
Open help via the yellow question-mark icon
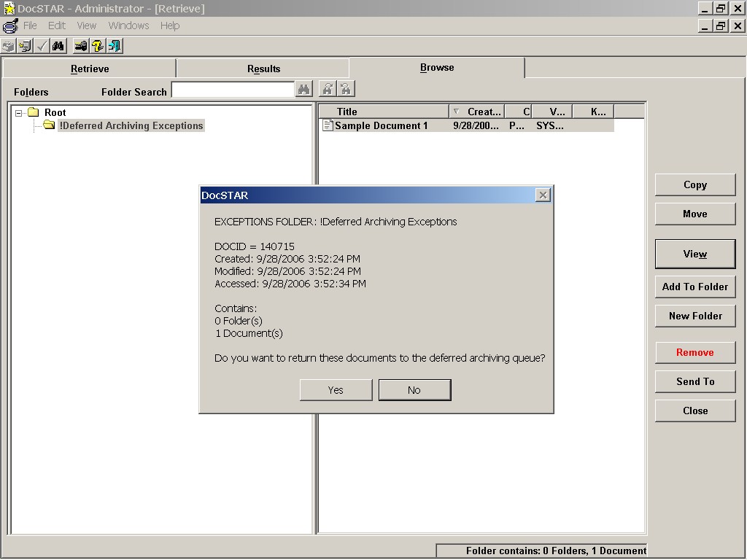point(98,46)
